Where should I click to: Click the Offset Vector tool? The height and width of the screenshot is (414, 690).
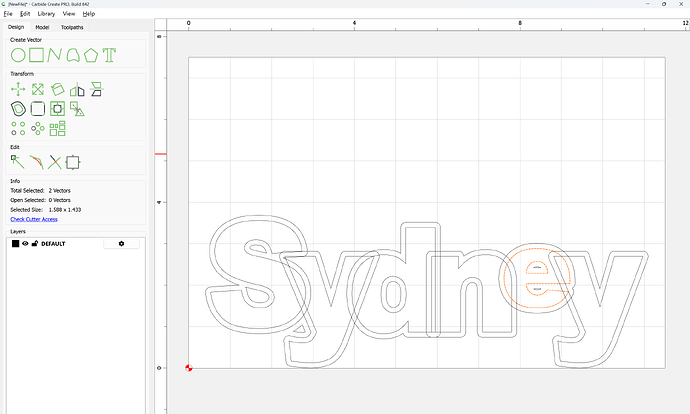17,108
